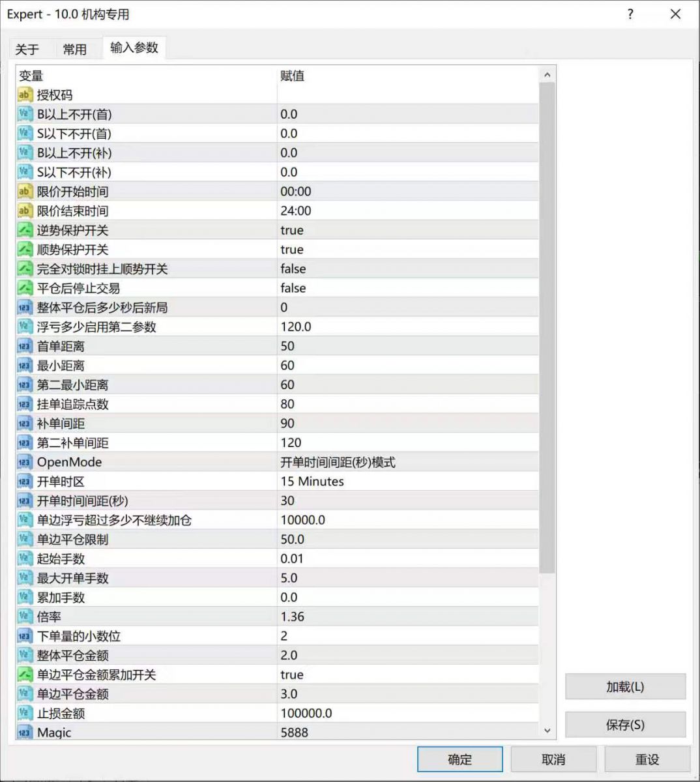Click the icon beside OpenMode
700x782 pixels.
[x=24, y=462]
